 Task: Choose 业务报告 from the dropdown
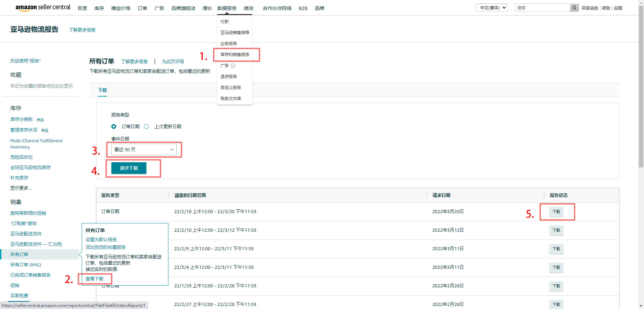(229, 44)
